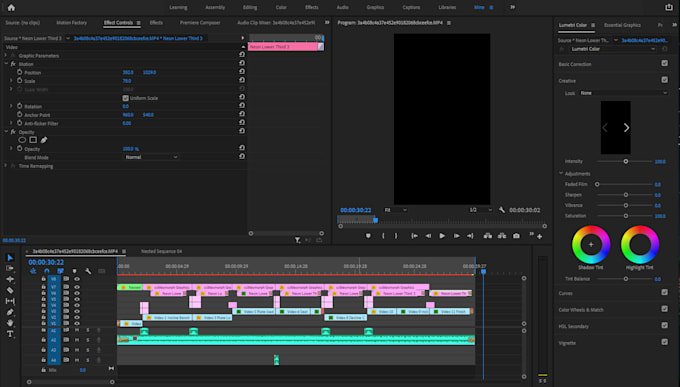Toggle Uniform Scale checkbox
Image resolution: width=680 pixels, height=387 pixels.
coord(125,98)
